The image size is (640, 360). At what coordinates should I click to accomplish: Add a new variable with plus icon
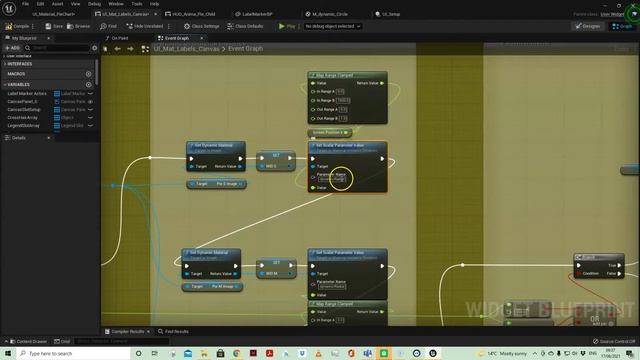pyautogui.click(x=89, y=84)
